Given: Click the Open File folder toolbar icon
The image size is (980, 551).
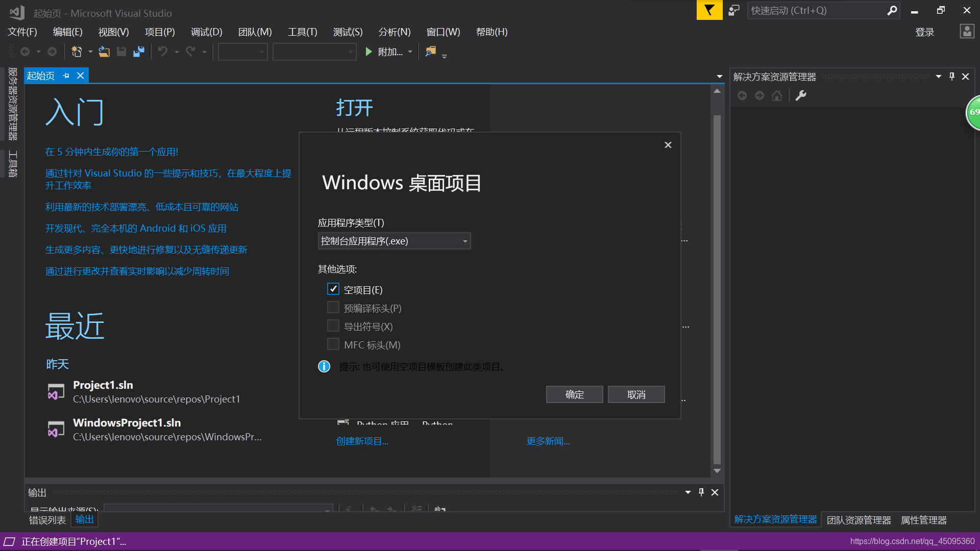Looking at the screenshot, I should (x=104, y=52).
